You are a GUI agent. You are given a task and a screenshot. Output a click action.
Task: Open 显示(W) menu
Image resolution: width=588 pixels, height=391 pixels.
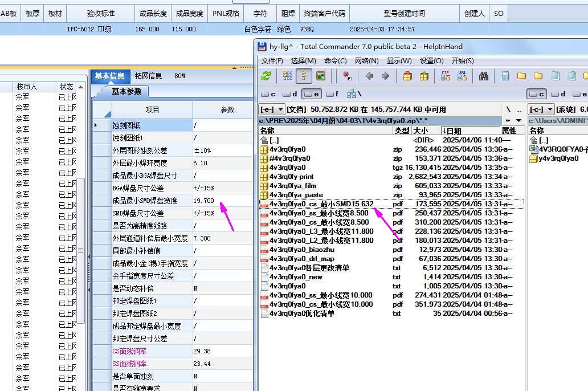click(x=399, y=61)
